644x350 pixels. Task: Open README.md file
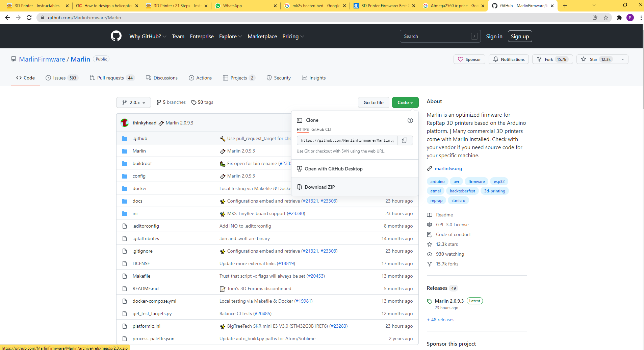[x=146, y=288]
